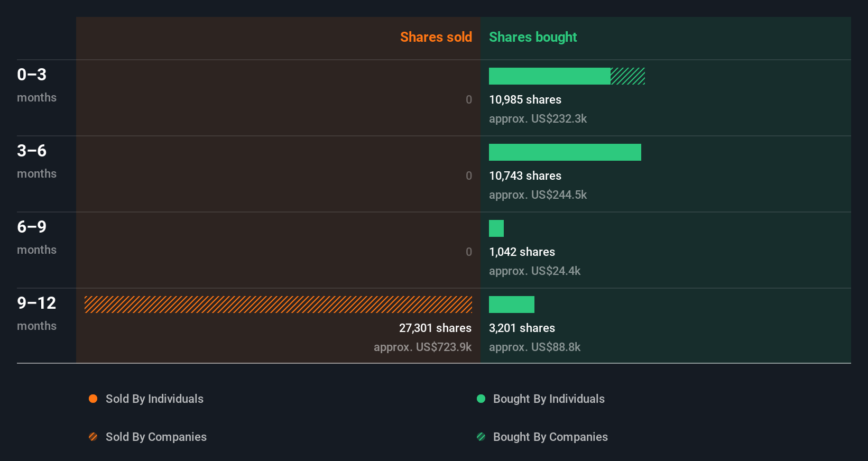Click the Shares sold column header
The height and width of the screenshot is (461, 868).
436,37
